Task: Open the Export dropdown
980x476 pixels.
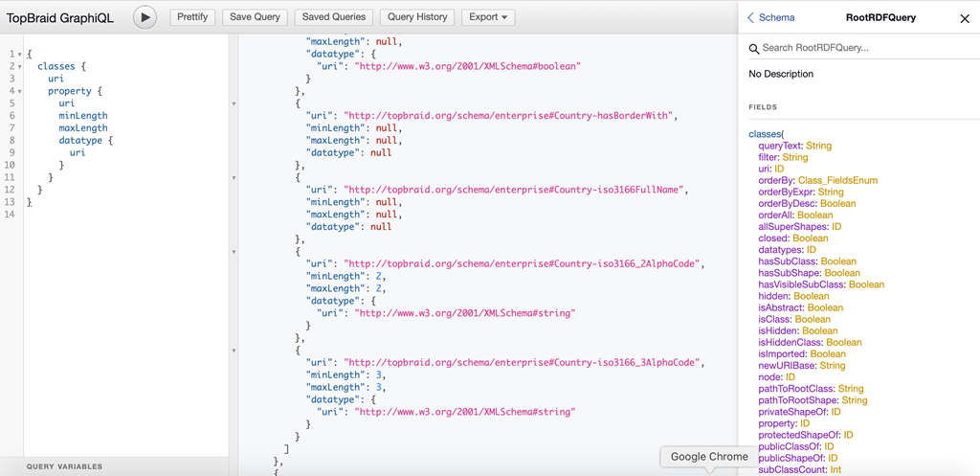Action: click(488, 17)
